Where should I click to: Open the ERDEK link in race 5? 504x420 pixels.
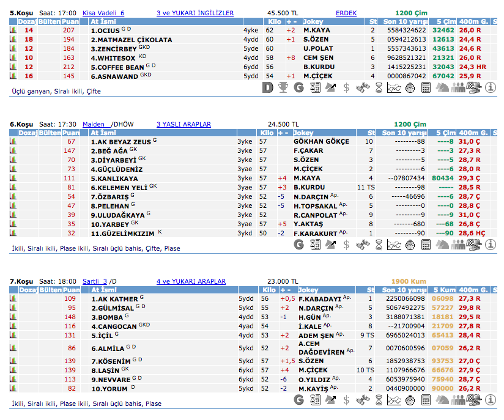(347, 12)
